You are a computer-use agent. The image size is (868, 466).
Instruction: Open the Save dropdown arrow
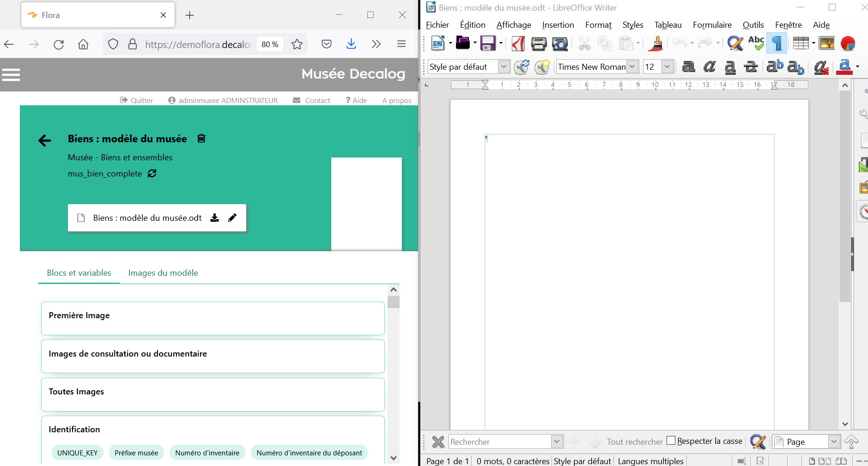click(501, 43)
